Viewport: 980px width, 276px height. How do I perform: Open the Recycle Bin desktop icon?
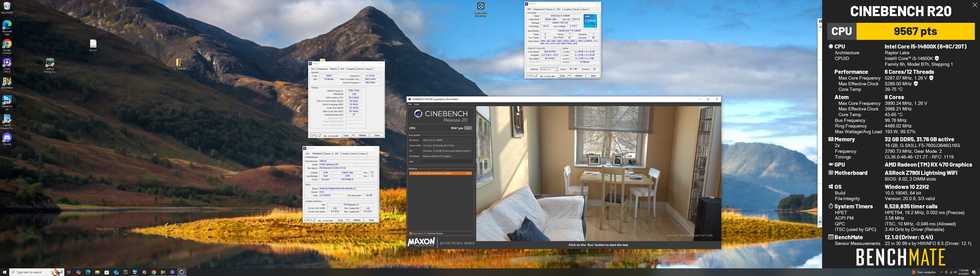[7, 8]
